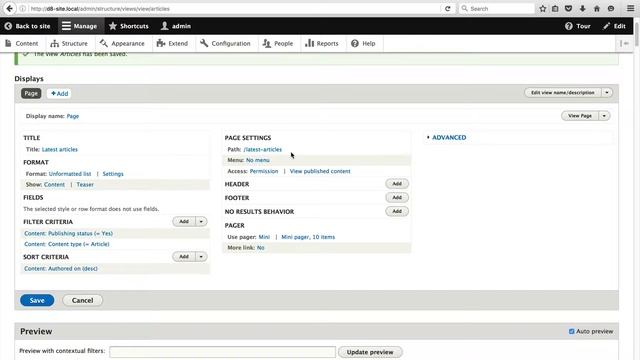Add a No Results Behavior item
The width and height of the screenshot is (640, 360).
pos(397,211)
